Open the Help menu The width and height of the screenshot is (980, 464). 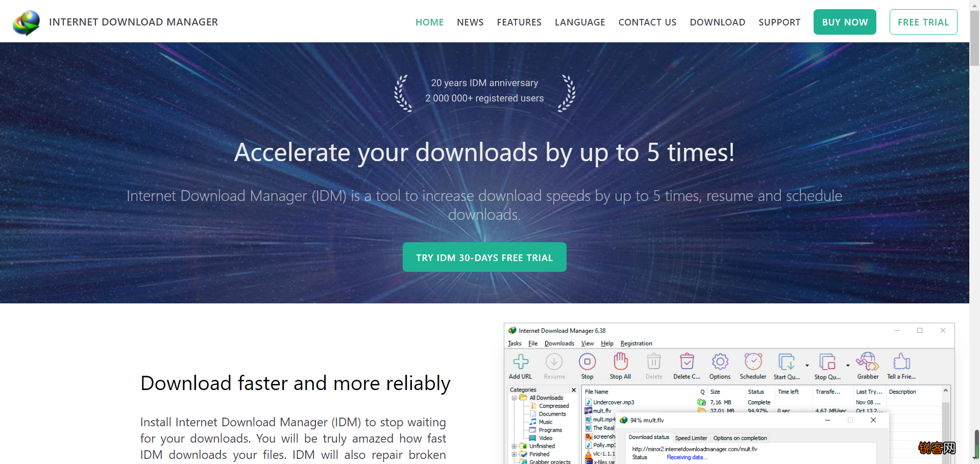click(607, 344)
